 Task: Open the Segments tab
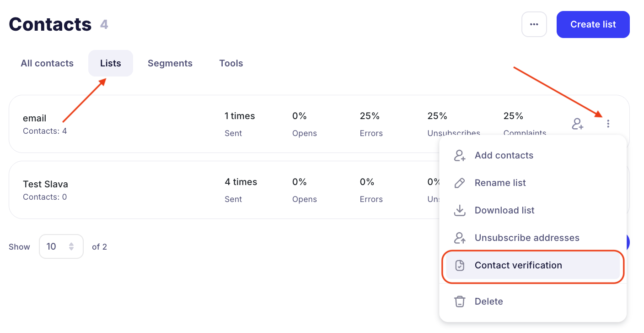point(170,63)
